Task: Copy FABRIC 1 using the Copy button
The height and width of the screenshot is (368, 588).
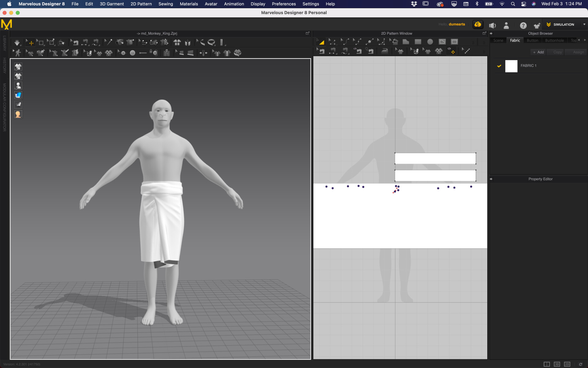Action: tap(556, 52)
